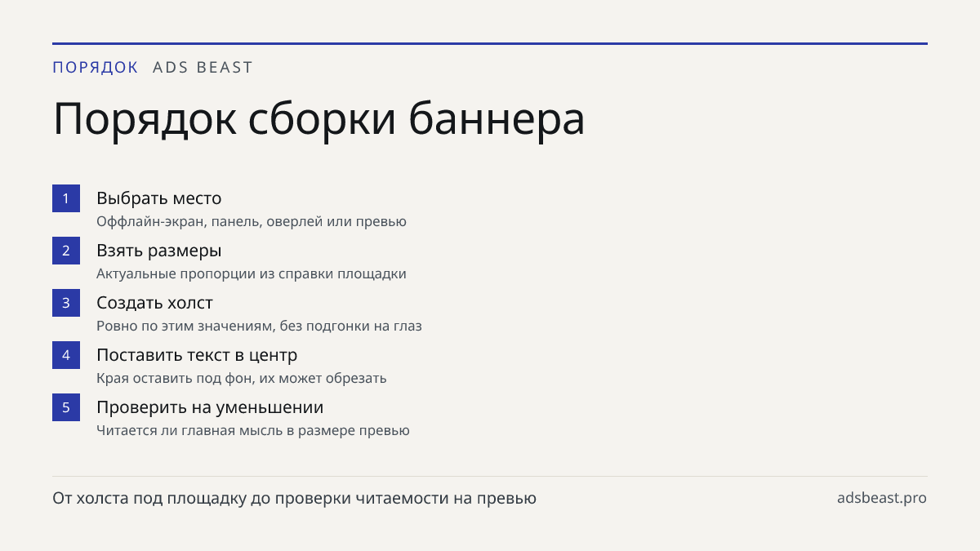The height and width of the screenshot is (551, 980).
Task: Open the adsbeast.pro link
Action: (x=882, y=498)
